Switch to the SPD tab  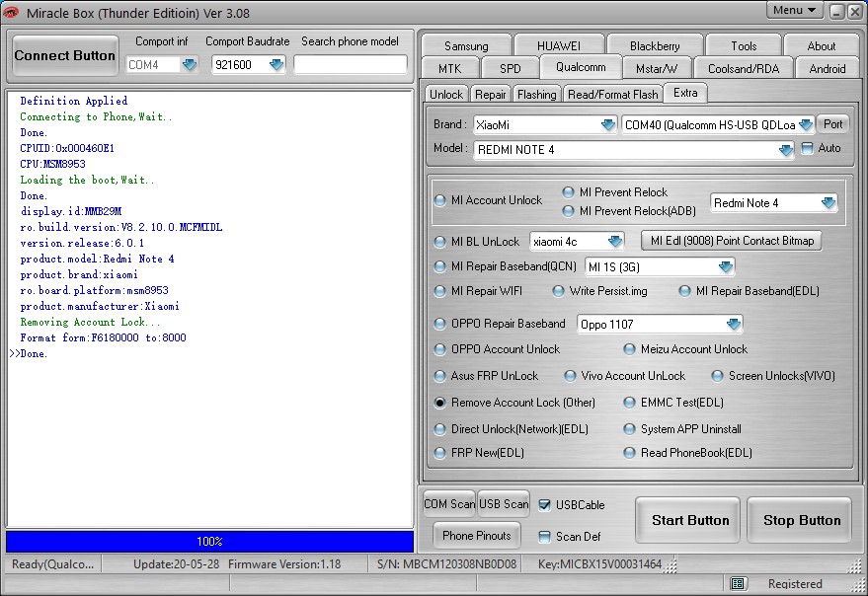coord(510,69)
